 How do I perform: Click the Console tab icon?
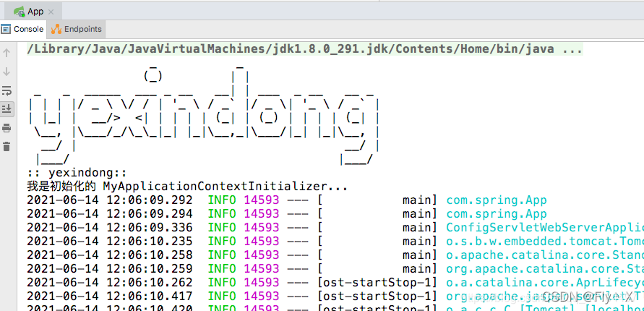(6, 29)
